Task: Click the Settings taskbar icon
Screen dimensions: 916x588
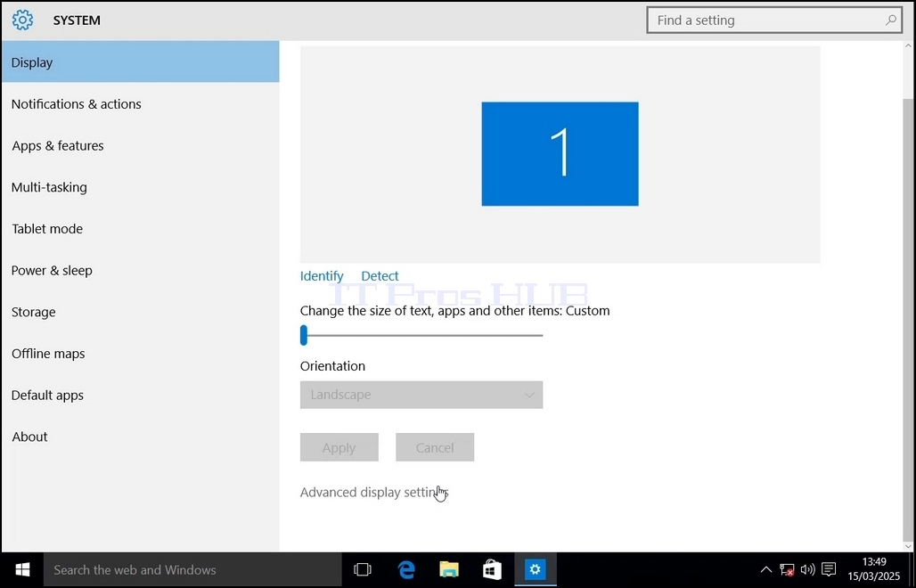Action: pos(536,569)
